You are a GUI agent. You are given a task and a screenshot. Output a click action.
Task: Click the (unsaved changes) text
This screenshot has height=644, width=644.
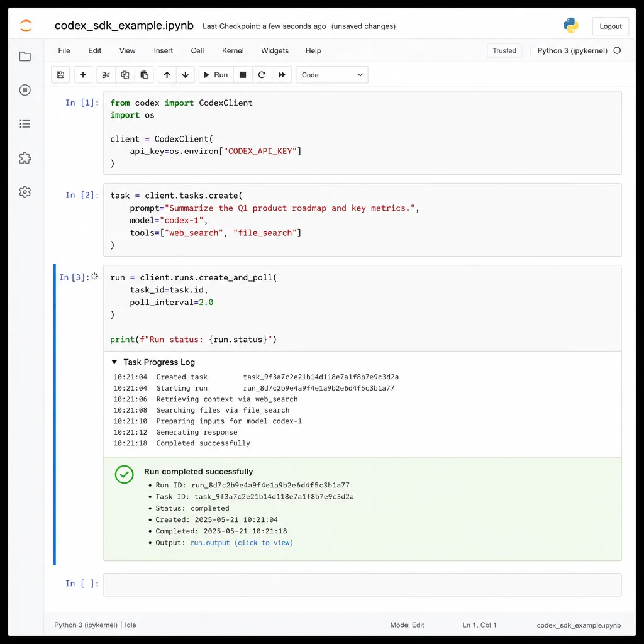pyautogui.click(x=364, y=26)
